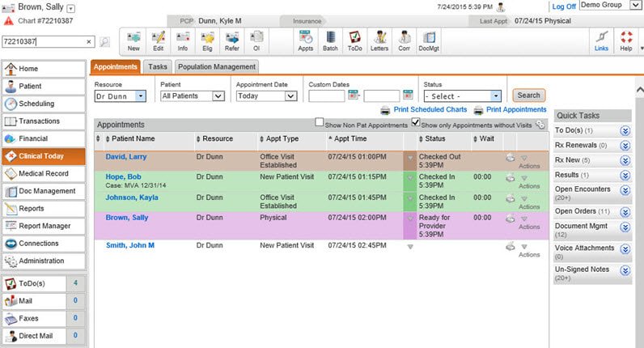
Task: Open the Status Select dropdown
Action: point(463,96)
